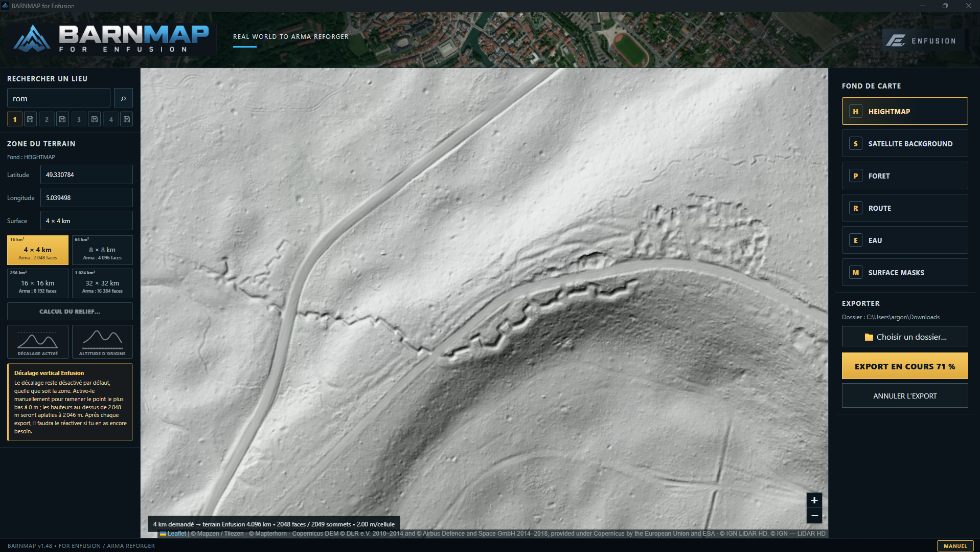The width and height of the screenshot is (980, 552).
Task: Save location to preset slot 4
Action: [127, 119]
